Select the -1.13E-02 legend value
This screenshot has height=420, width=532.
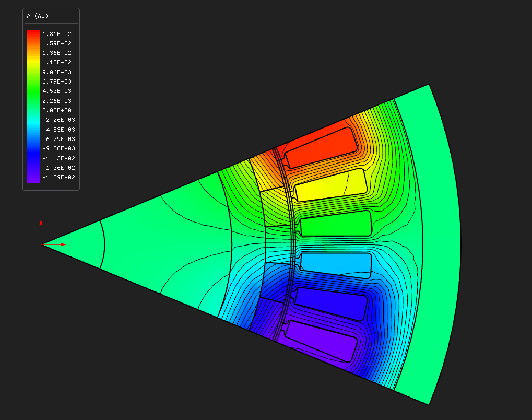[58, 158]
